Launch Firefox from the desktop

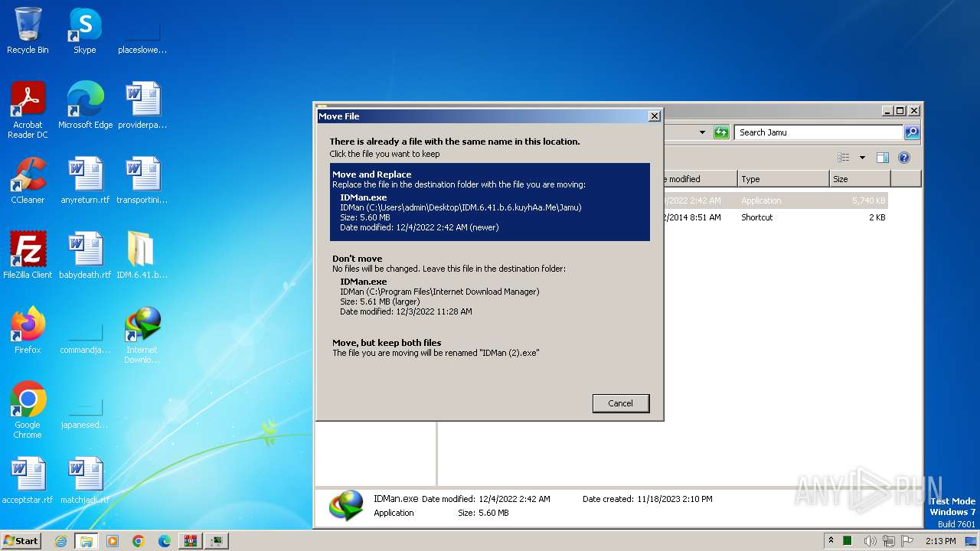click(x=28, y=331)
